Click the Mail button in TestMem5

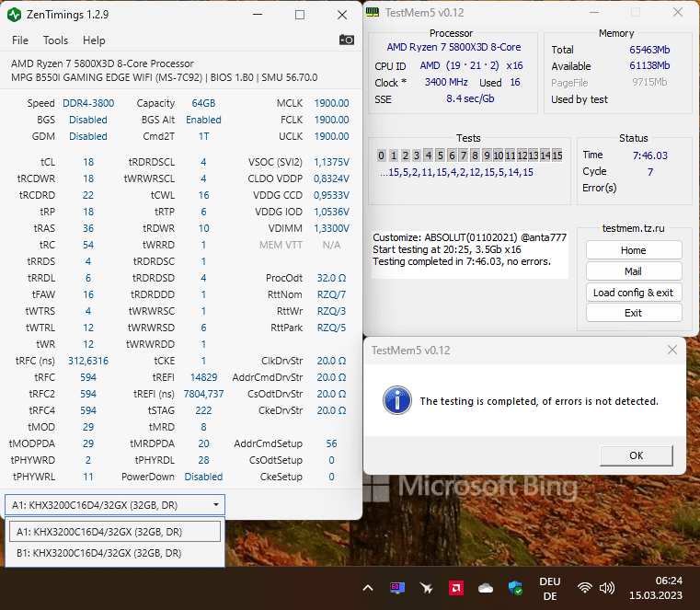[x=633, y=271]
